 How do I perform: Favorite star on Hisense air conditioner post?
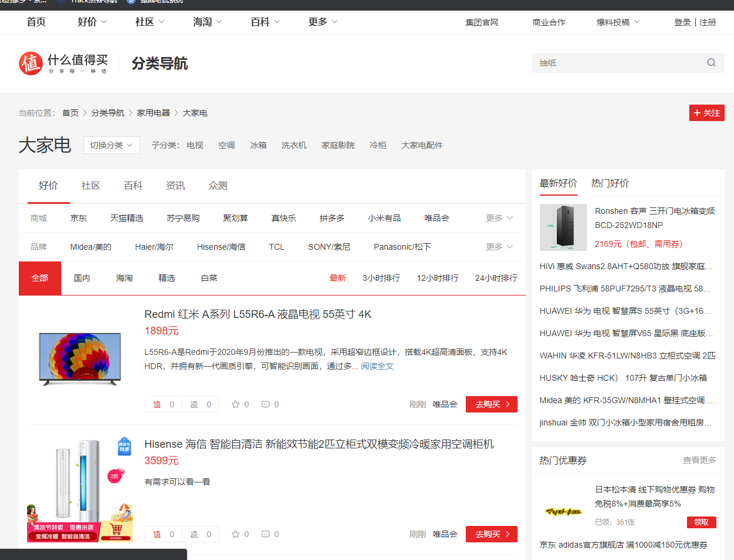(x=236, y=534)
